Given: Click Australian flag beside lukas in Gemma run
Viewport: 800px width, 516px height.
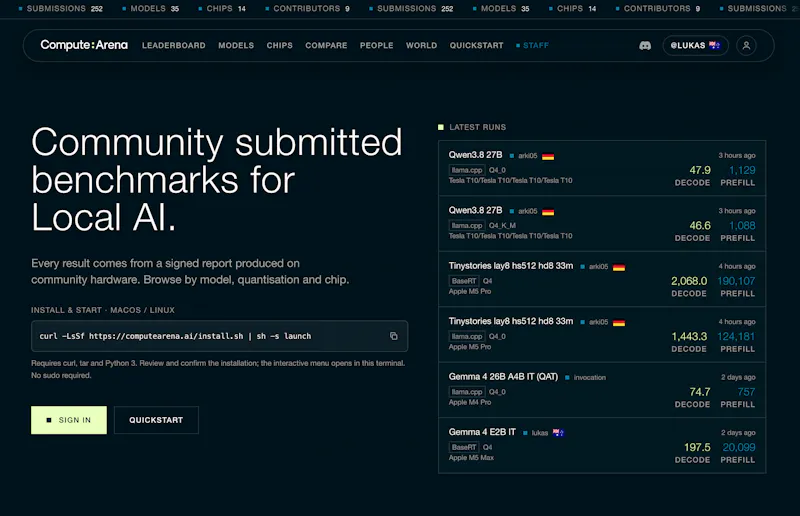Looking at the screenshot, I should [558, 433].
